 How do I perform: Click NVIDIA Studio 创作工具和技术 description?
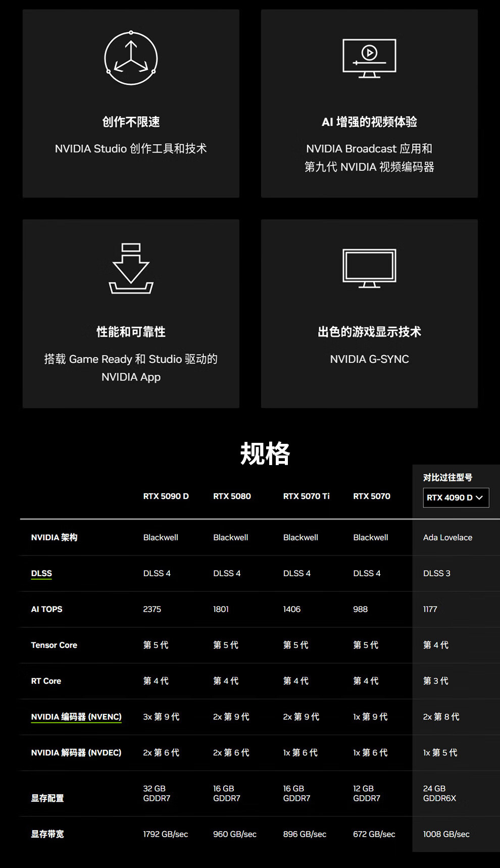coord(131,148)
